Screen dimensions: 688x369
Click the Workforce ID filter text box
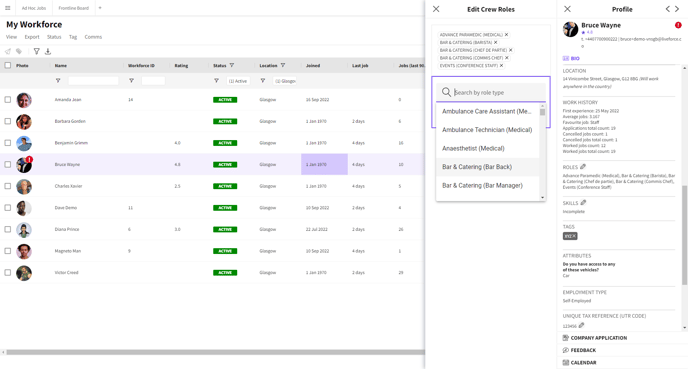click(153, 81)
